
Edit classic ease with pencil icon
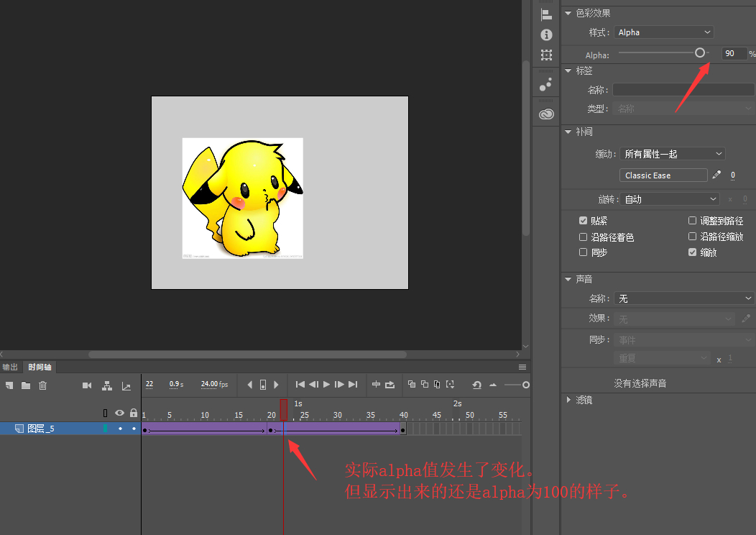tap(716, 175)
